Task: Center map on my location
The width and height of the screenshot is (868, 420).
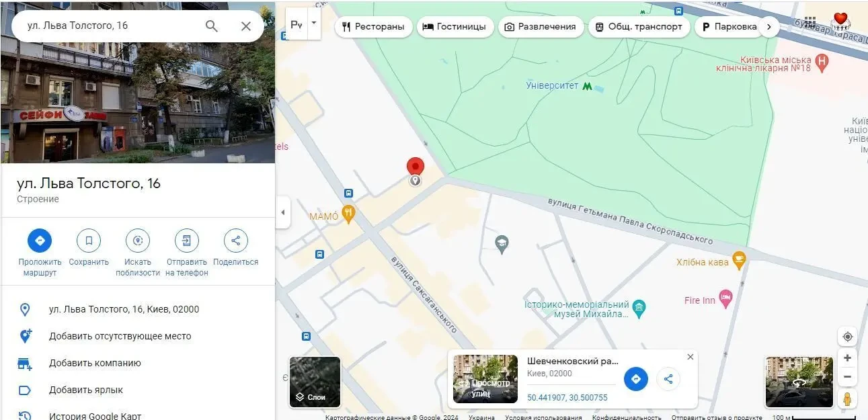Action: tap(847, 337)
